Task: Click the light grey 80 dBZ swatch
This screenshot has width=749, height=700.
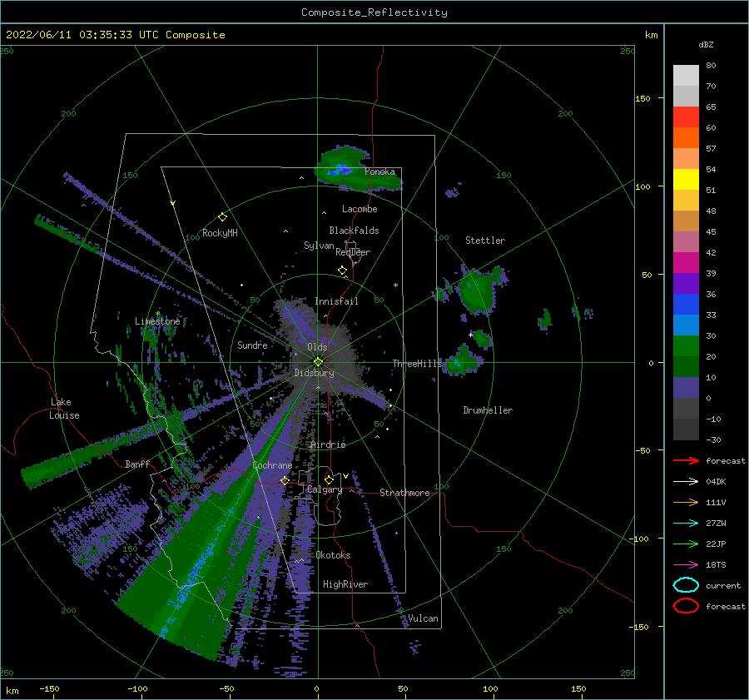Action: tap(686, 76)
